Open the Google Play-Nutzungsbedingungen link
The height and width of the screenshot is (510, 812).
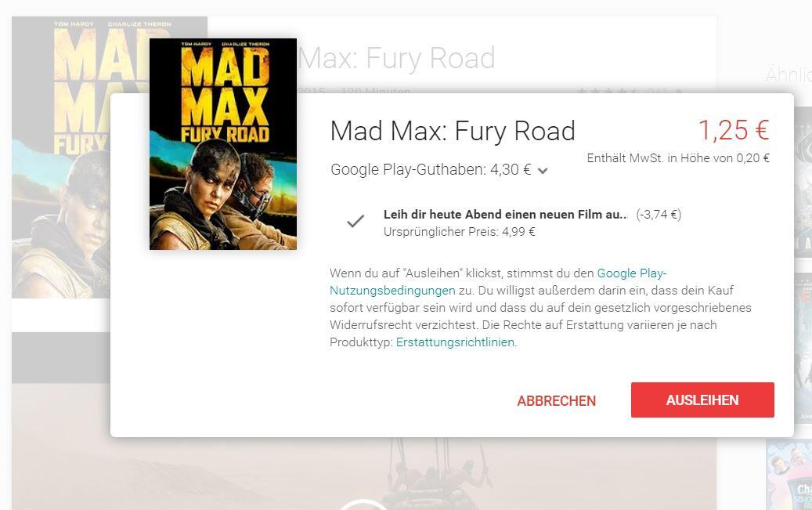[498, 281]
